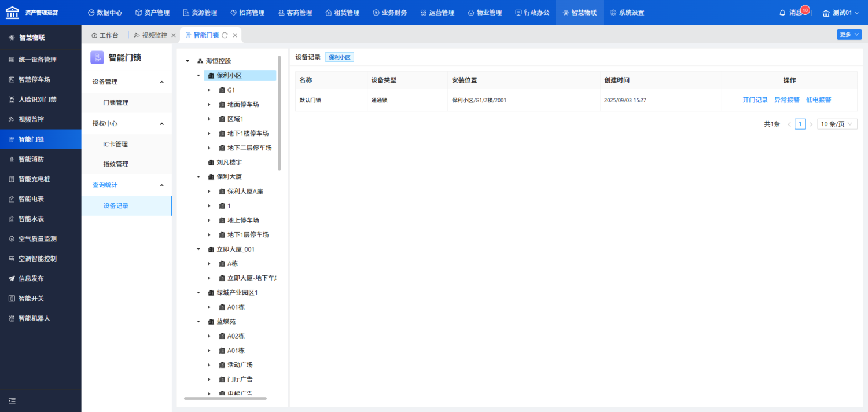868x412 pixels.
Task: Select 刘凡楼宇 in the tree
Action: (229, 162)
